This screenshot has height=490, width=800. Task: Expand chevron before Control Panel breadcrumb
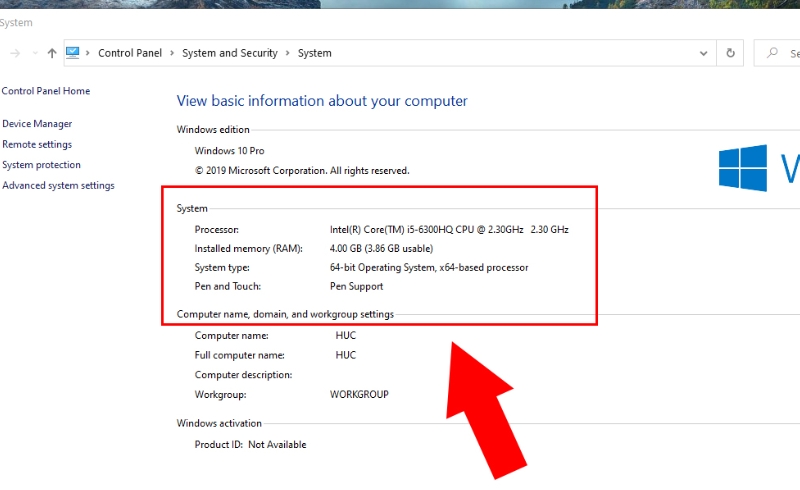[88, 53]
